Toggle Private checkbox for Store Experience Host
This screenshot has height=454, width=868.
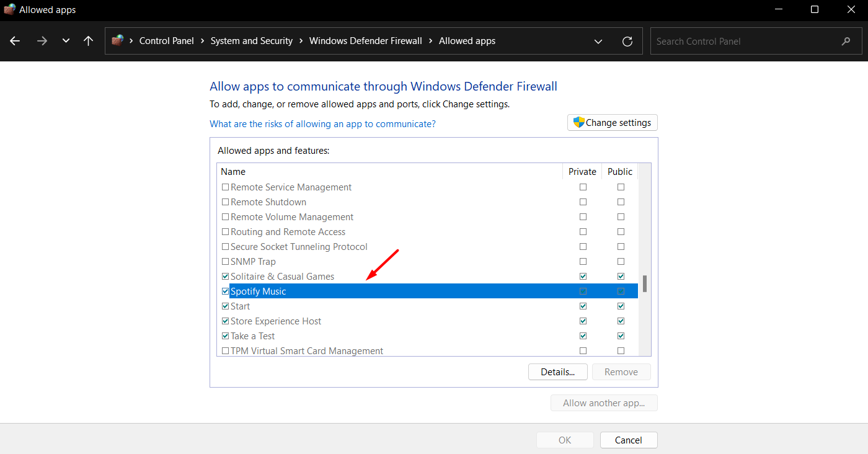pyautogui.click(x=583, y=321)
